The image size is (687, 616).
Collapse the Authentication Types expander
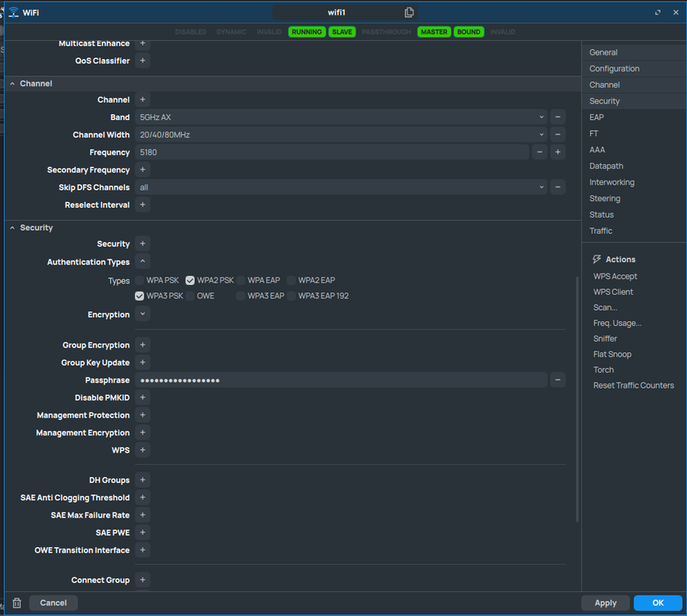142,262
